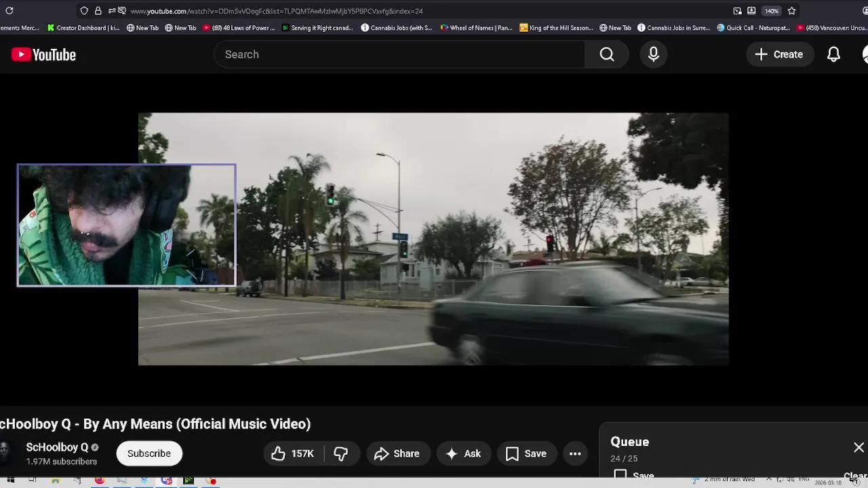This screenshot has height=488, width=868.
Task: Like the video (157K thumbs up)
Action: click(x=293, y=453)
